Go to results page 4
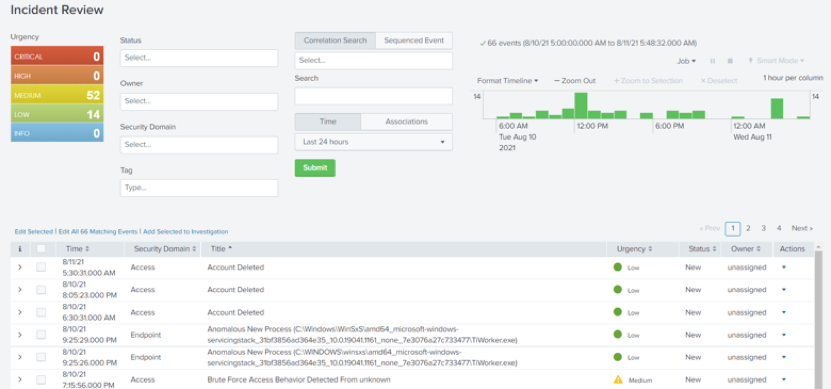This screenshot has width=831, height=389. pyautogui.click(x=779, y=228)
